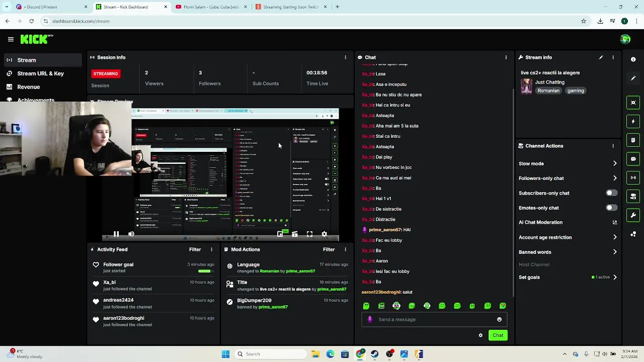Insert the first green emote

(x=366, y=306)
